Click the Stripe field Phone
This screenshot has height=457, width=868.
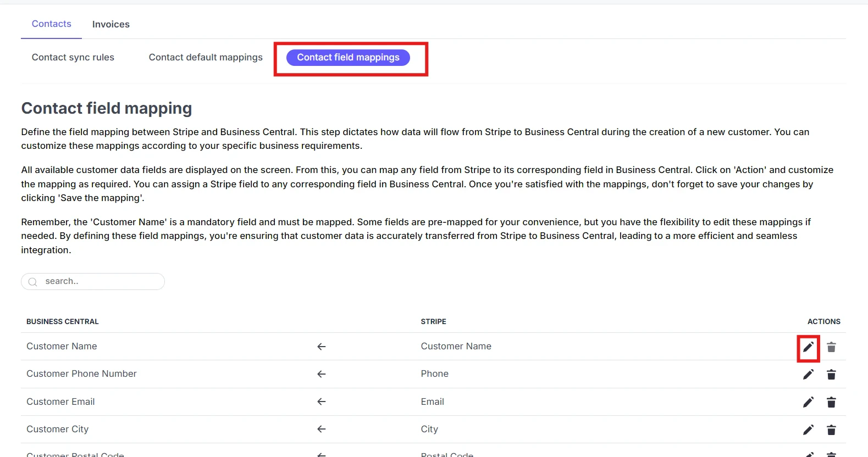(435, 374)
